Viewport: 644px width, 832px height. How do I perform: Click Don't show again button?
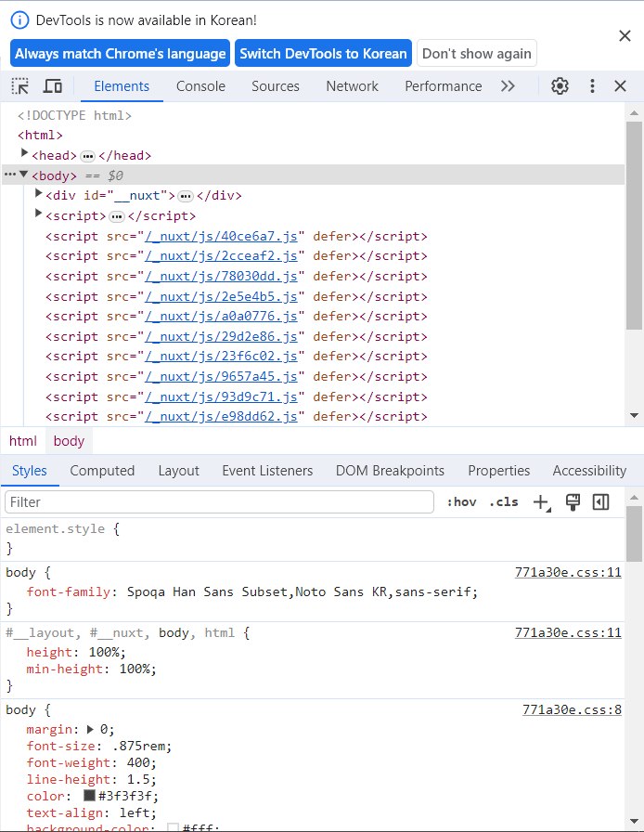pyautogui.click(x=476, y=53)
